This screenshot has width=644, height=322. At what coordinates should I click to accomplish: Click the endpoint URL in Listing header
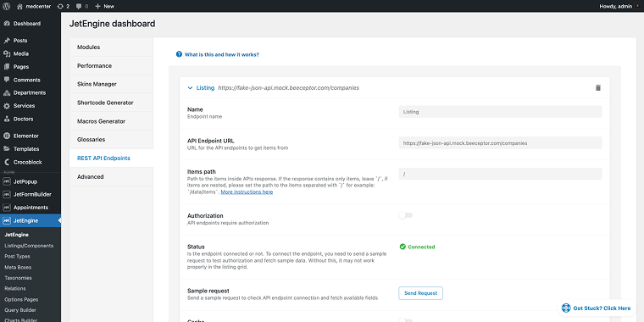click(289, 87)
